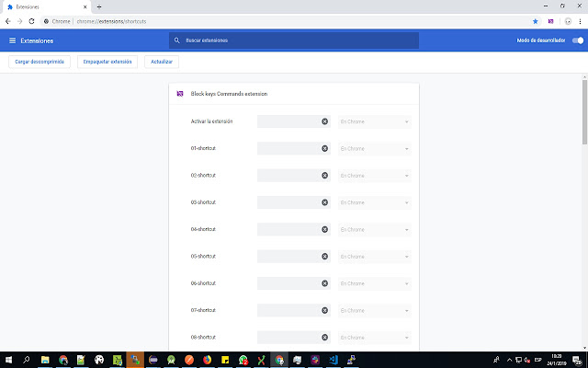Show hidden system tray icons
The image size is (588, 368).
tap(509, 360)
